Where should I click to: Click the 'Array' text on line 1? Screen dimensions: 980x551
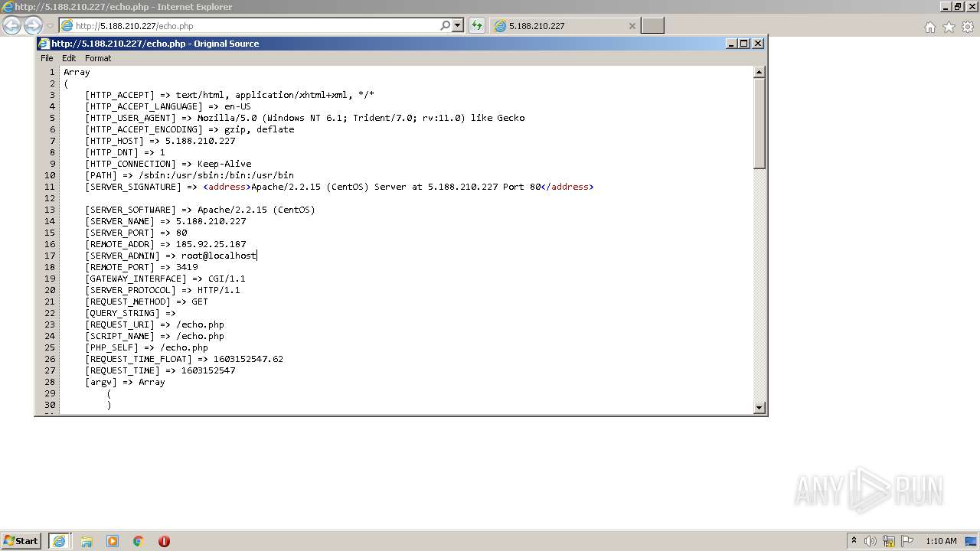(x=77, y=72)
